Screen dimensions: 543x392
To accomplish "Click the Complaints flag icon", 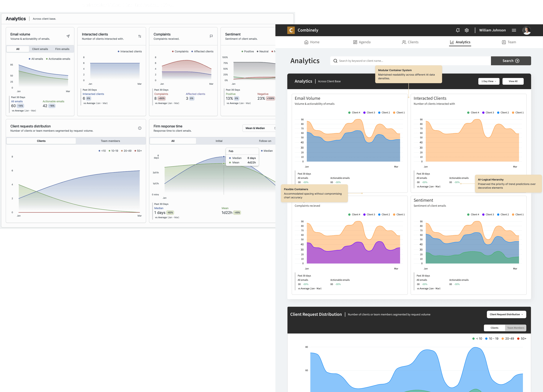I will click(x=211, y=36).
